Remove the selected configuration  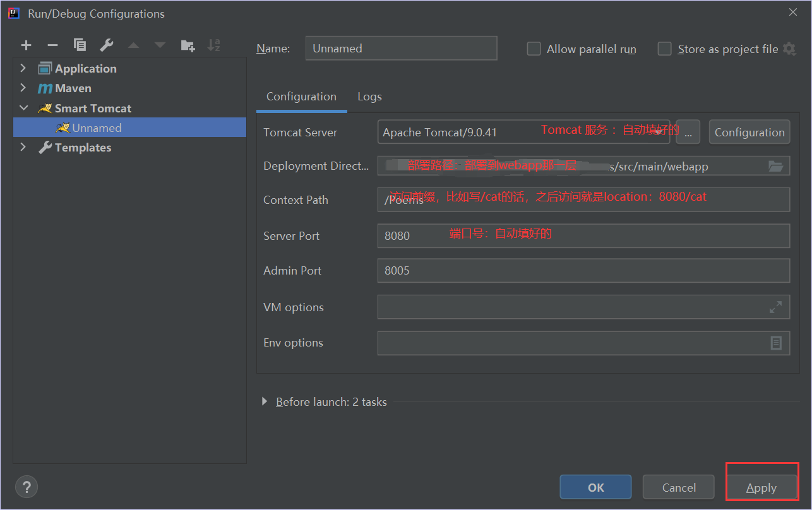click(x=53, y=45)
